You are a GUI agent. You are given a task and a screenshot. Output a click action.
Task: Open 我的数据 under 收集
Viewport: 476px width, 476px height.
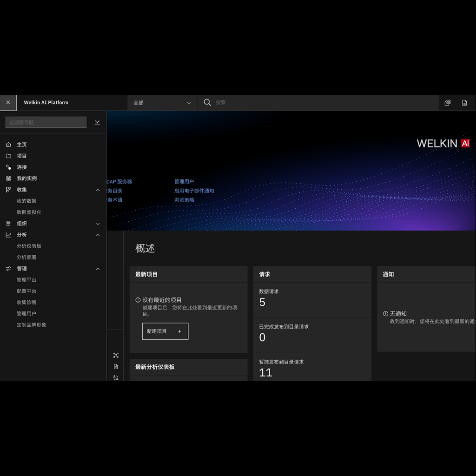point(26,201)
